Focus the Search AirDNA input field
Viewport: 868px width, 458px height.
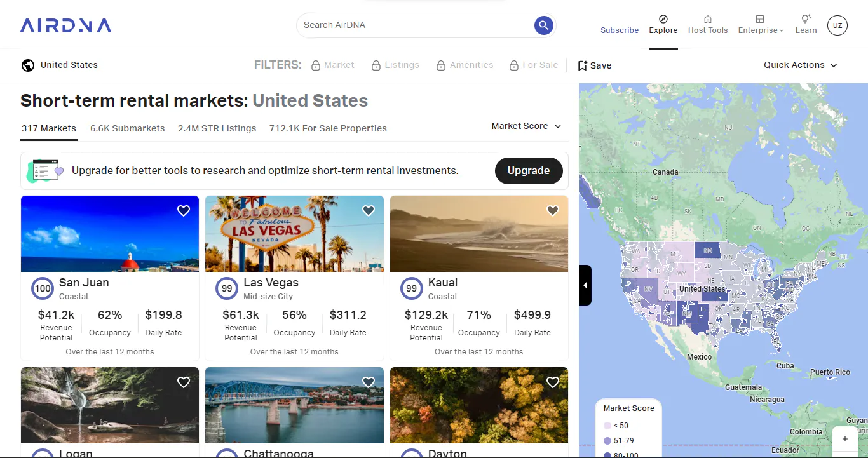point(416,25)
